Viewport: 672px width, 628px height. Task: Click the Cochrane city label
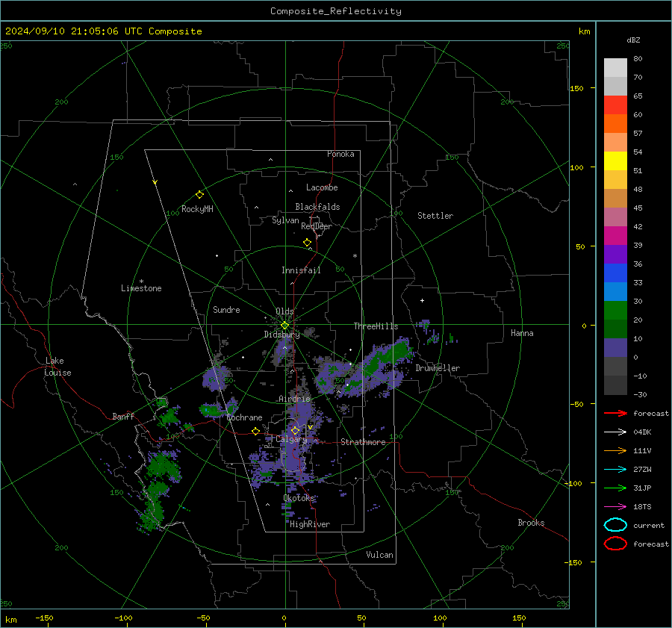[x=244, y=417]
